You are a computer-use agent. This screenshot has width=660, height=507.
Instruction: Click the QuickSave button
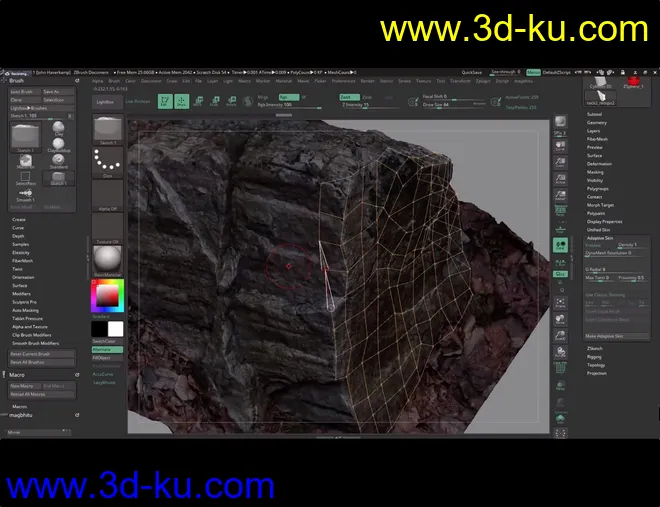click(x=471, y=72)
